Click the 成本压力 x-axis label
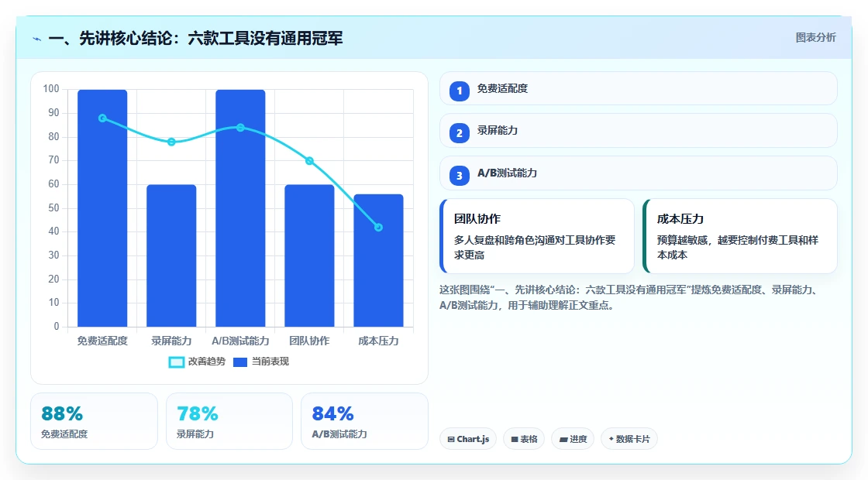The height and width of the screenshot is (480, 868). click(379, 341)
